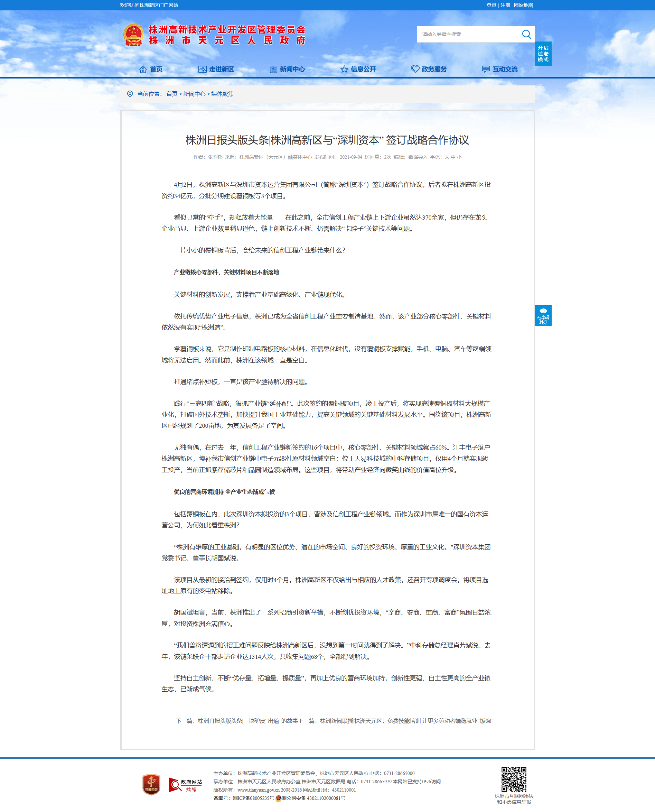Open the 政府网站找错 icon in footer
Image resolution: width=655 pixels, height=812 pixels.
pyautogui.click(x=185, y=784)
